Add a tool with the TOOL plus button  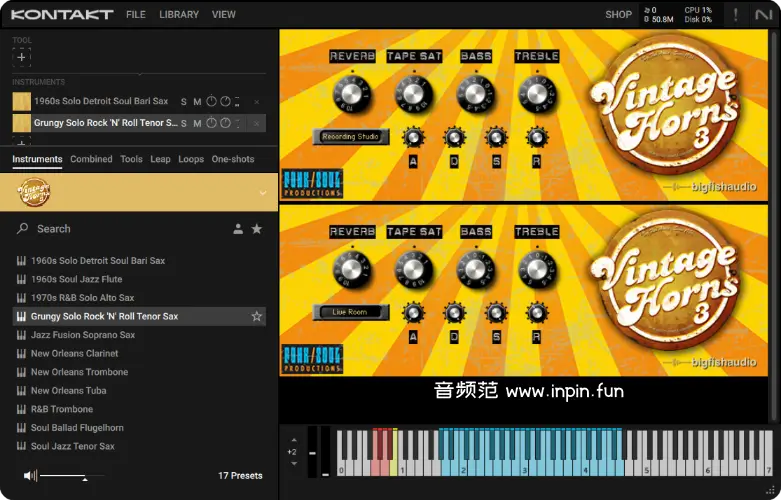[21, 57]
